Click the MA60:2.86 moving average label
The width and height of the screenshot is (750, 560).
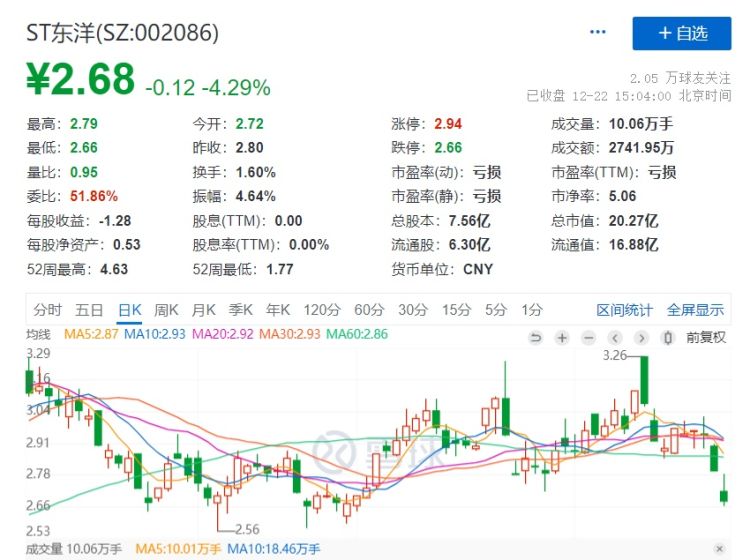tap(357, 334)
